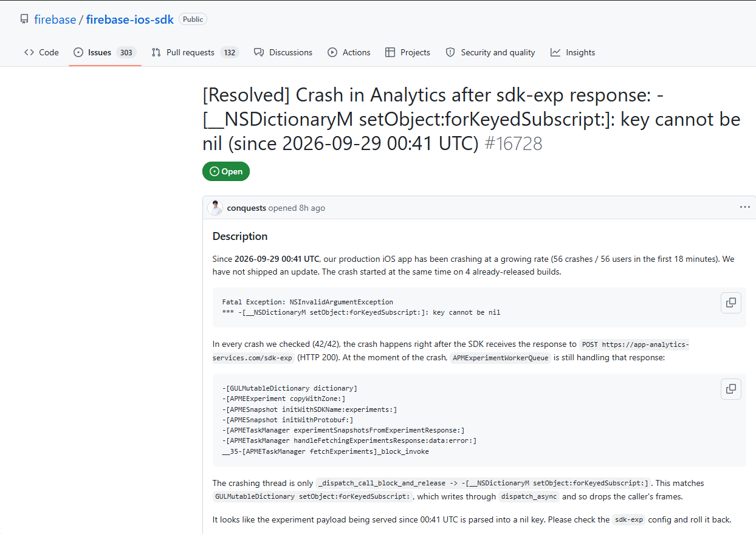Click the bold 2026-09-29 00:41 UTC text
Viewport: 756px width, 534px height.
pyautogui.click(x=277, y=259)
